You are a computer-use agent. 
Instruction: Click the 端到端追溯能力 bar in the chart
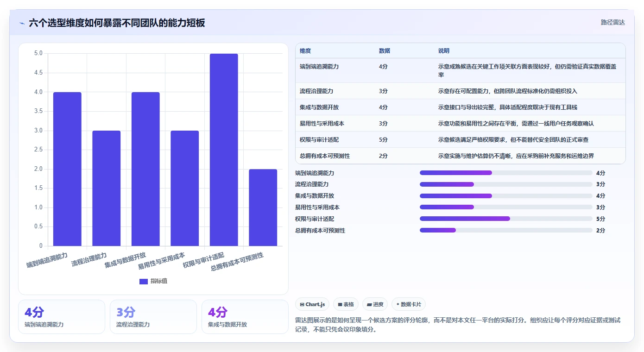67,169
